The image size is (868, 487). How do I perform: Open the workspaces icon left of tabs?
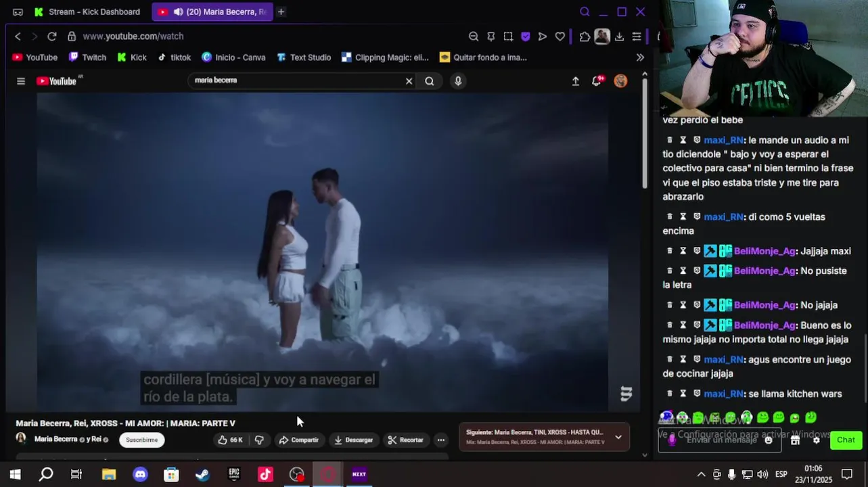tap(18, 12)
